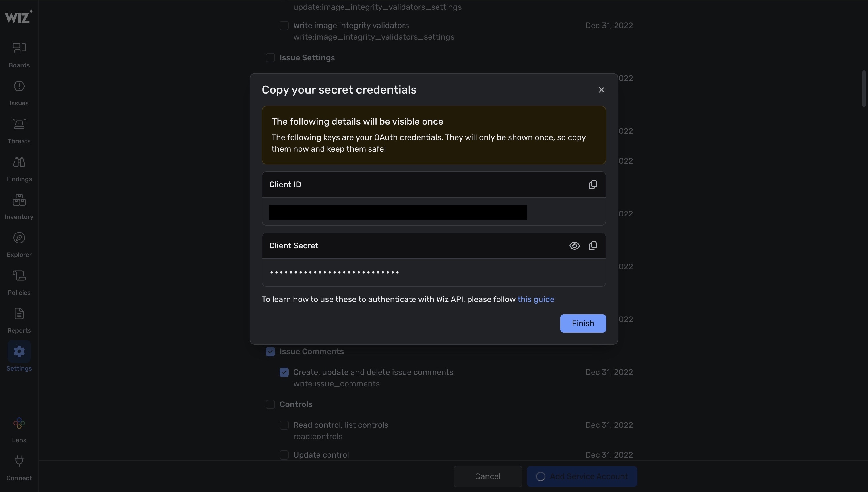Click the masked Client Secret field

coord(434,272)
